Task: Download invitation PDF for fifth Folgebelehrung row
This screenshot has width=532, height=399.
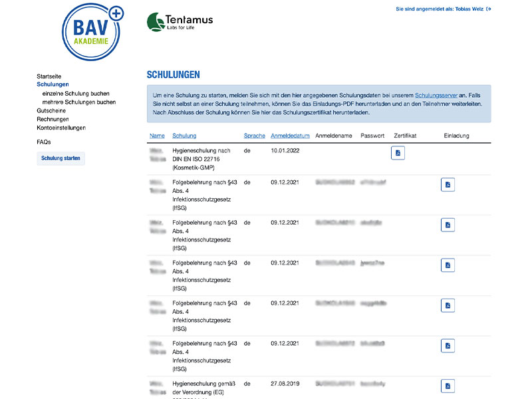Action: click(448, 346)
